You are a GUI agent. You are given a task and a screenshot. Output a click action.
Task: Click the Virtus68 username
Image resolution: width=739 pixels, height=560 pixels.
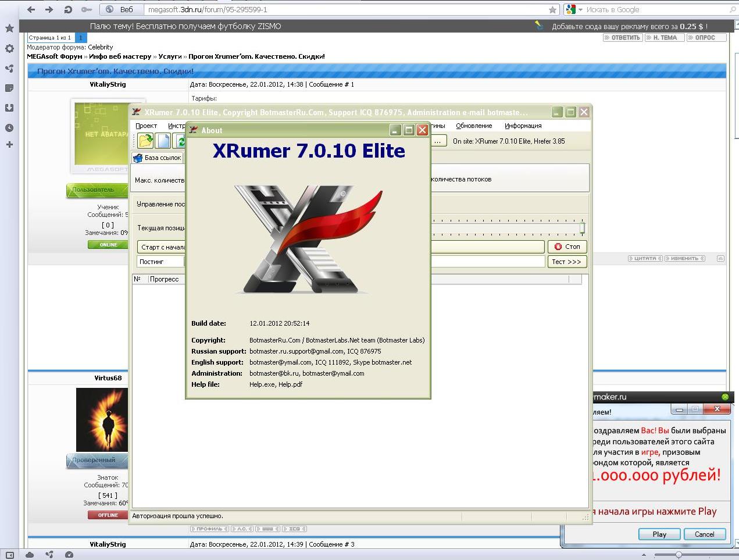point(108,378)
